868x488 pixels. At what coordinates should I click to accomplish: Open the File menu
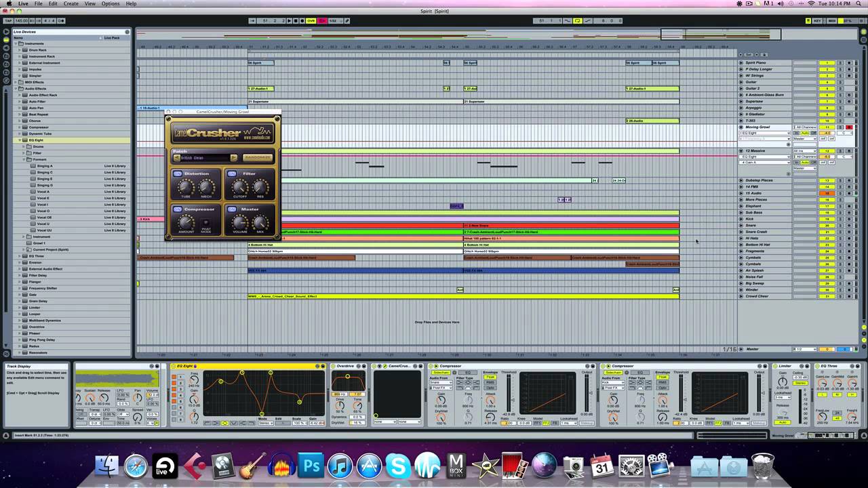pyautogui.click(x=39, y=3)
